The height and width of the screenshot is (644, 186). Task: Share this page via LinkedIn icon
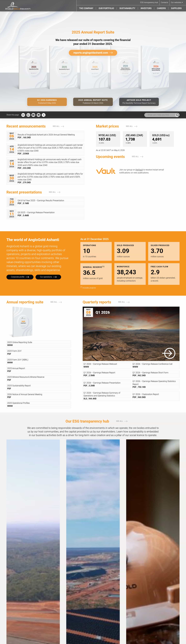pyautogui.click(x=39, y=115)
